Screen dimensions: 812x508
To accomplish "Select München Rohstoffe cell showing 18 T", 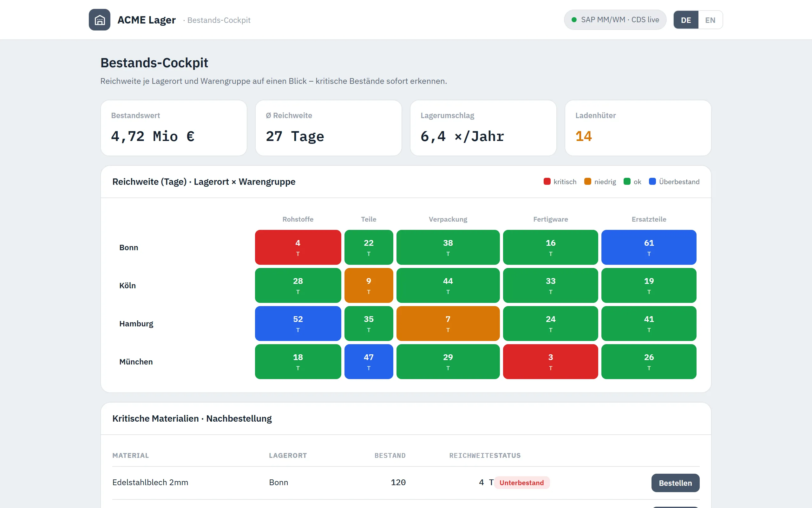I will 298,362.
